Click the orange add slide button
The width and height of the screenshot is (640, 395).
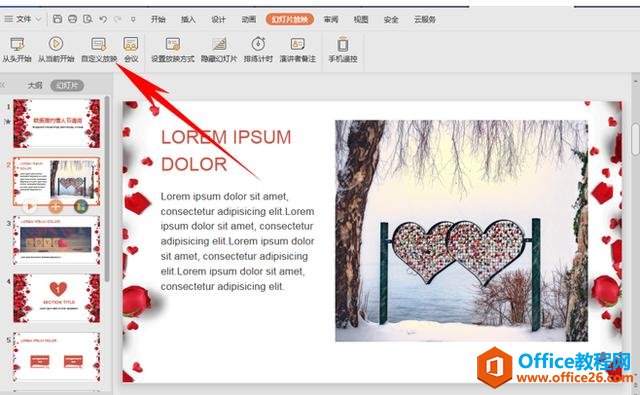tap(56, 206)
